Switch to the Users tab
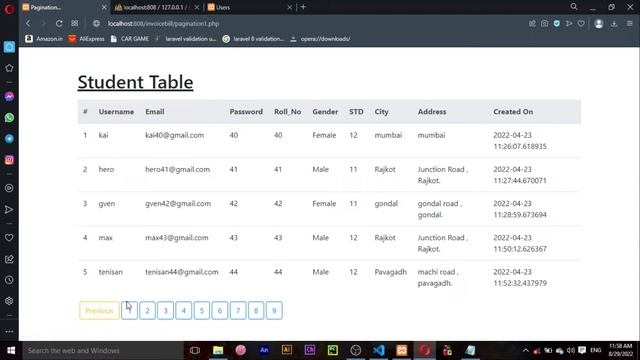This screenshot has width=640, height=360. pyautogui.click(x=249, y=7)
